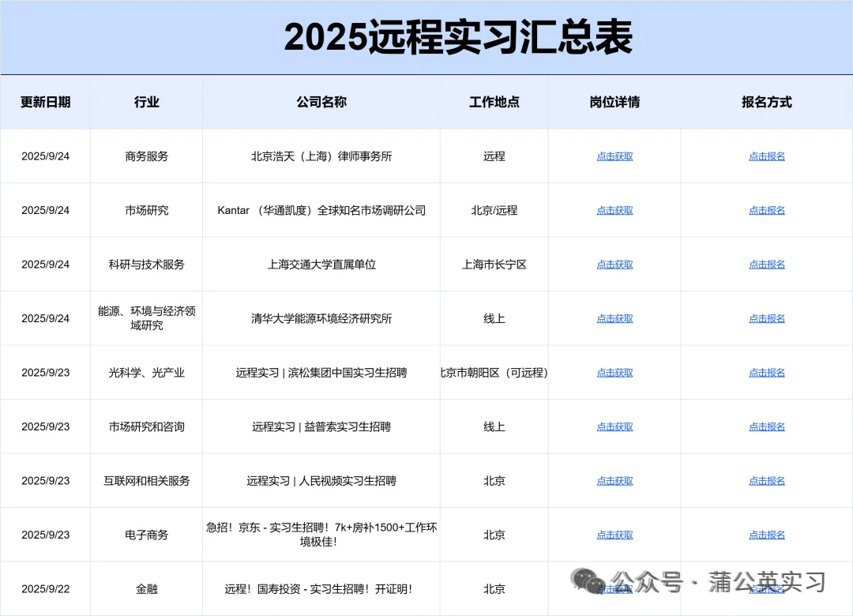
Task: Open 点击报名 in the 京东 row
Action: coord(767,535)
